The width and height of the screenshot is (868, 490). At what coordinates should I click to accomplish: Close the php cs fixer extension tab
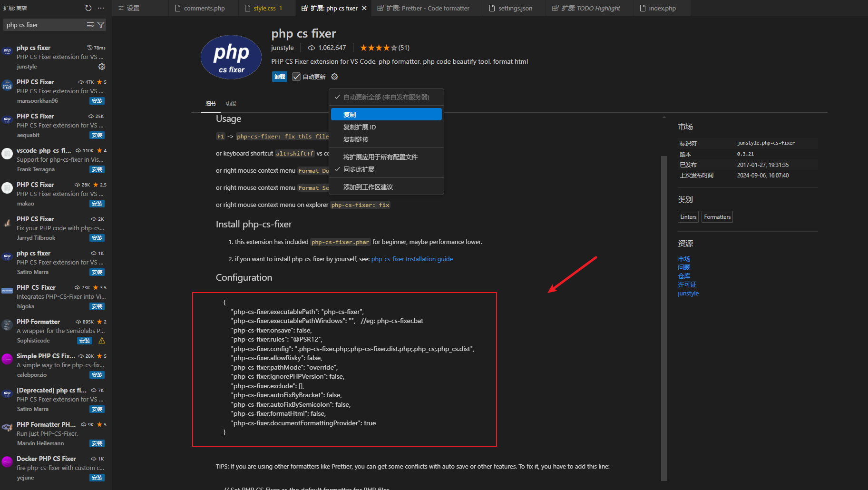[x=364, y=8]
